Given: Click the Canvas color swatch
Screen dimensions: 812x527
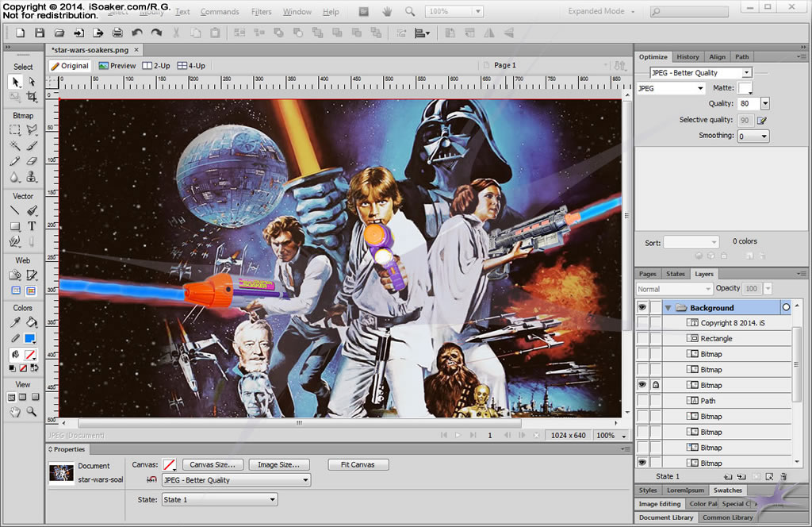Looking at the screenshot, I should pos(169,464).
